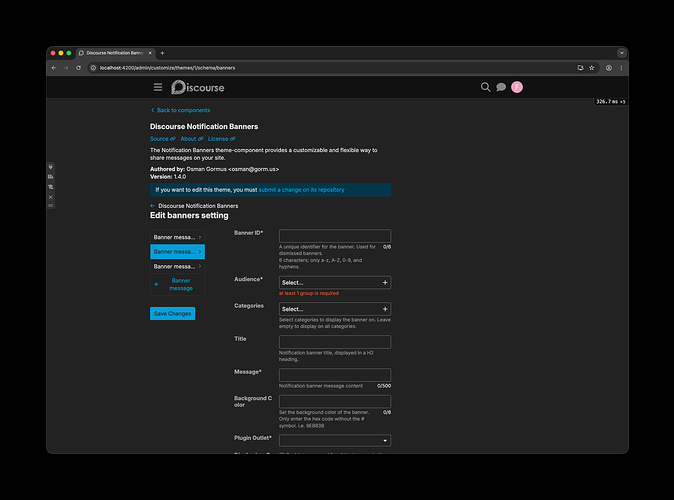Open the Plugin Outlet dropdown

[x=335, y=441]
